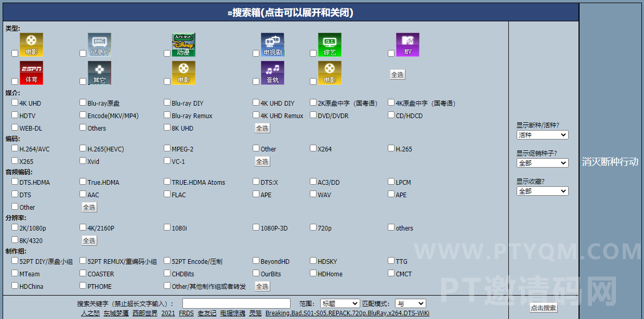Enable the MTeam group checkbox
Screen dimensions: 644x319
[15, 273]
